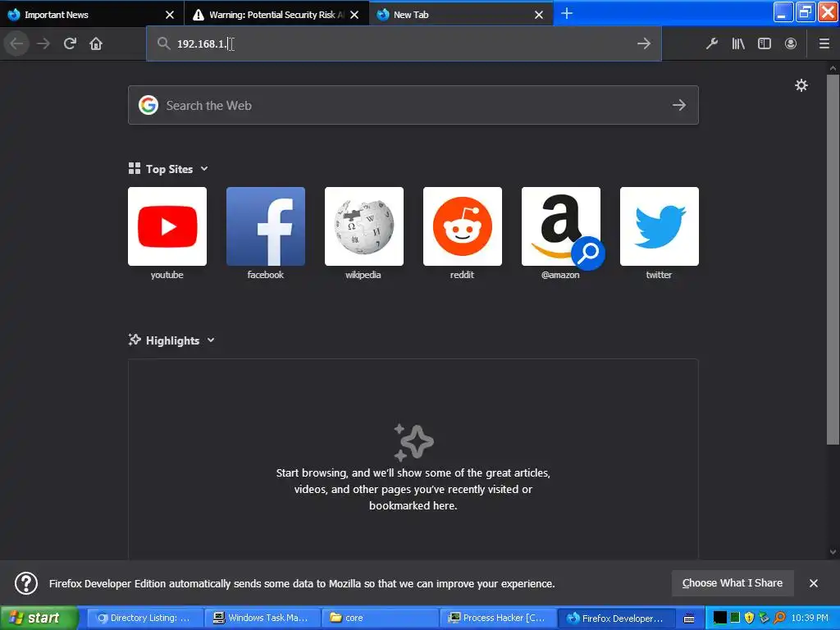
Task: Open the Library bookshelf icon
Action: pyautogui.click(x=738, y=43)
